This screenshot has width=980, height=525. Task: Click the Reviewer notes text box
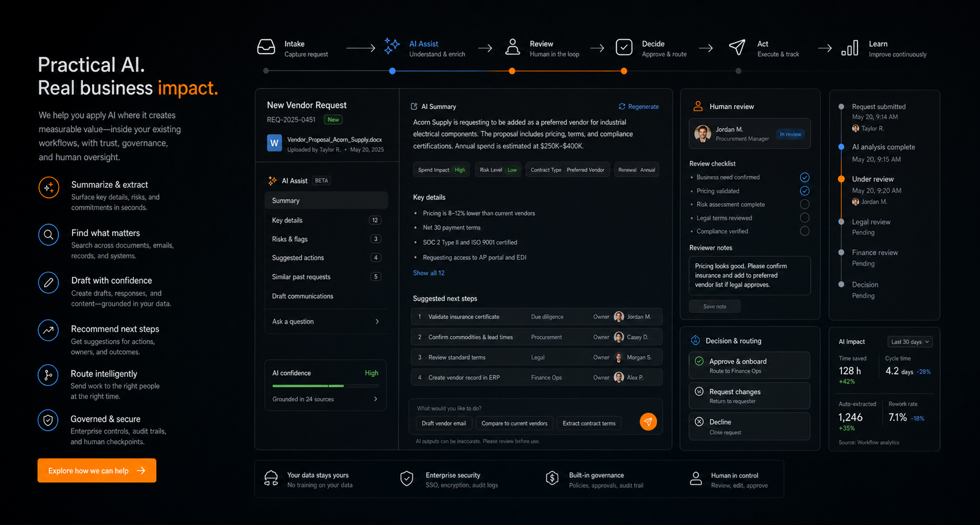coord(749,276)
